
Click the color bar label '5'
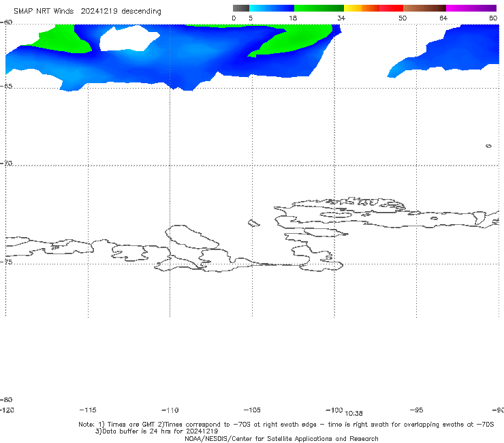click(251, 18)
